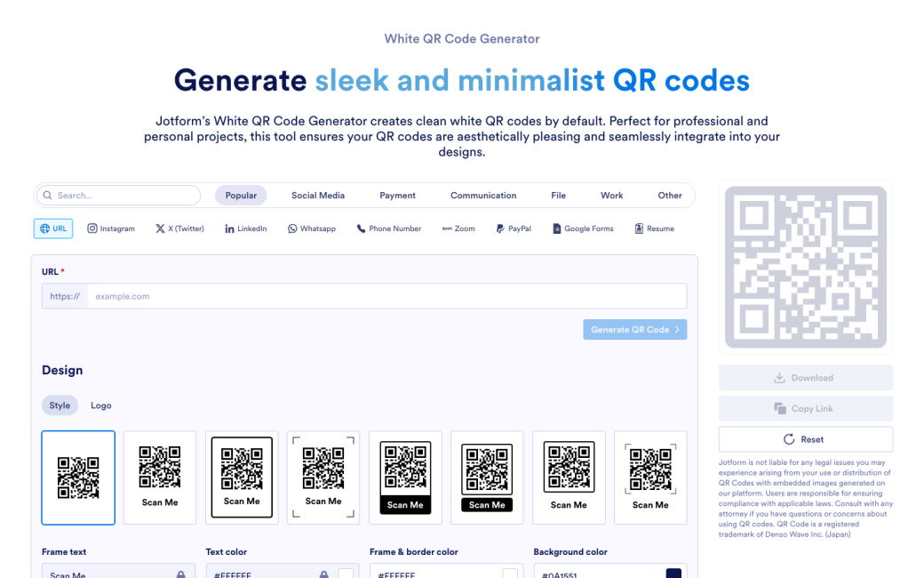This screenshot has width=924, height=578.
Task: Click the https:// prefix label
Action: (x=65, y=296)
